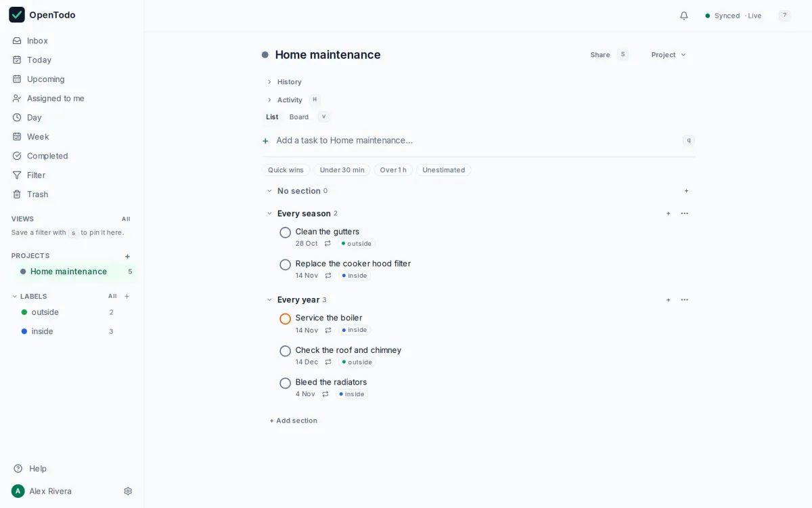Toggle the Under 30 min filter chip
The height and width of the screenshot is (508, 812).
point(342,170)
